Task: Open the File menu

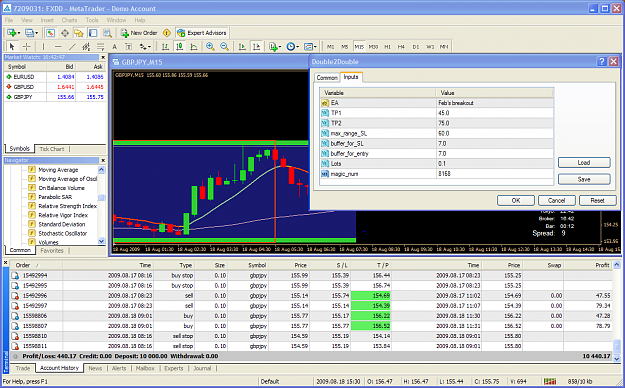Action: coord(9,20)
